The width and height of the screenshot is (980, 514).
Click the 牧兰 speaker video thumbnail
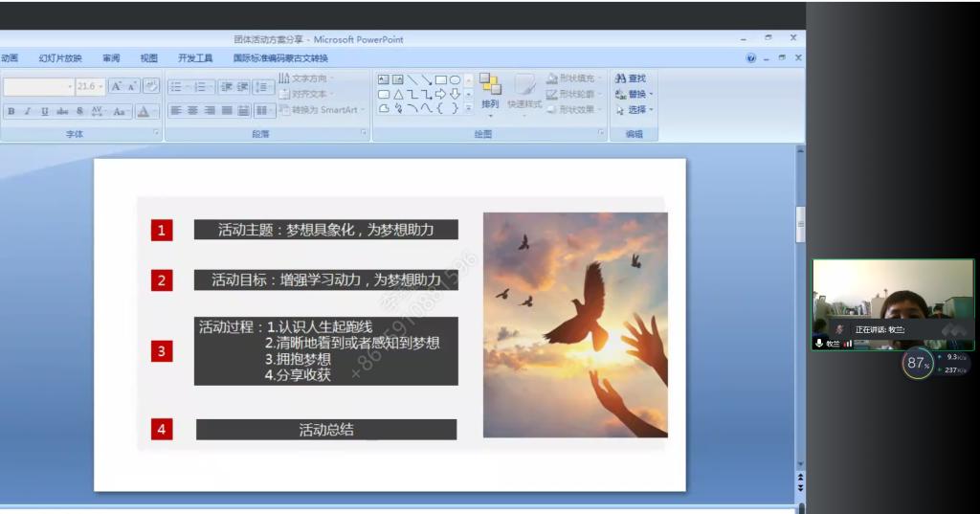tap(893, 304)
